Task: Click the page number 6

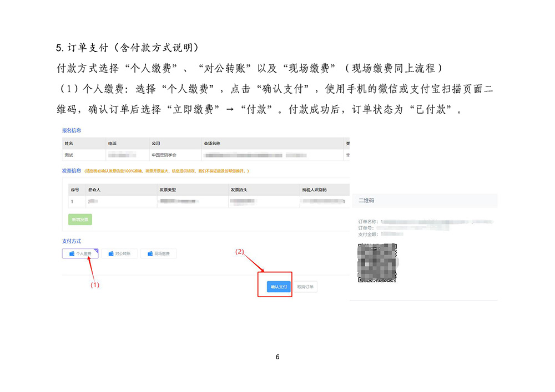Action: pos(277,357)
